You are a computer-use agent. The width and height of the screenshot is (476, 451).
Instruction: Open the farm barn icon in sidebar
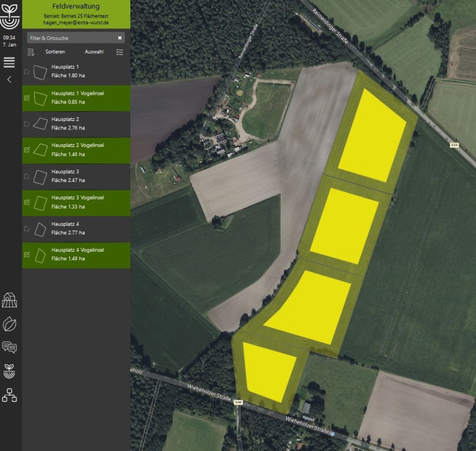9,300
